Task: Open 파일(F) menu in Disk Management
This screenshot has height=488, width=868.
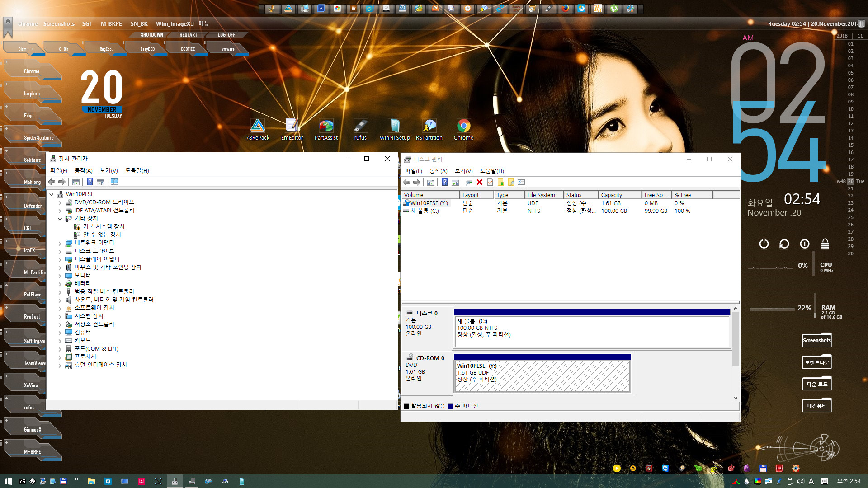Action: (413, 171)
